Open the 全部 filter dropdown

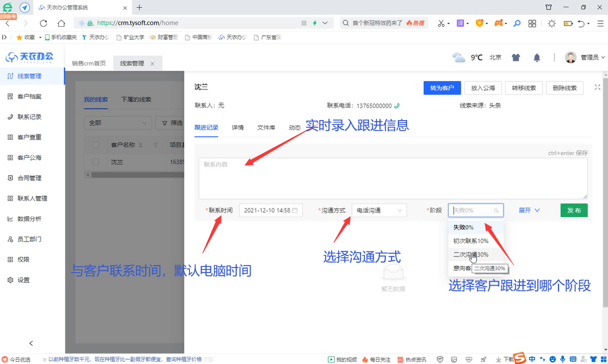tap(118, 123)
